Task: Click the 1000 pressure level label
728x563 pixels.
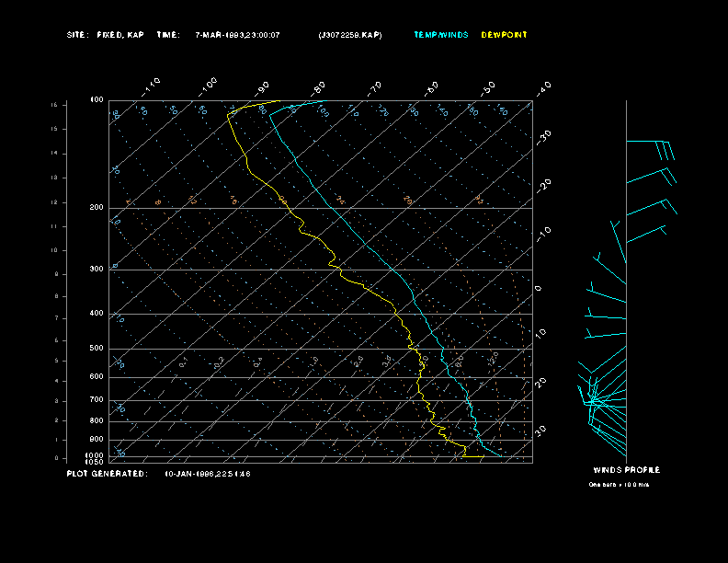Action: click(96, 455)
